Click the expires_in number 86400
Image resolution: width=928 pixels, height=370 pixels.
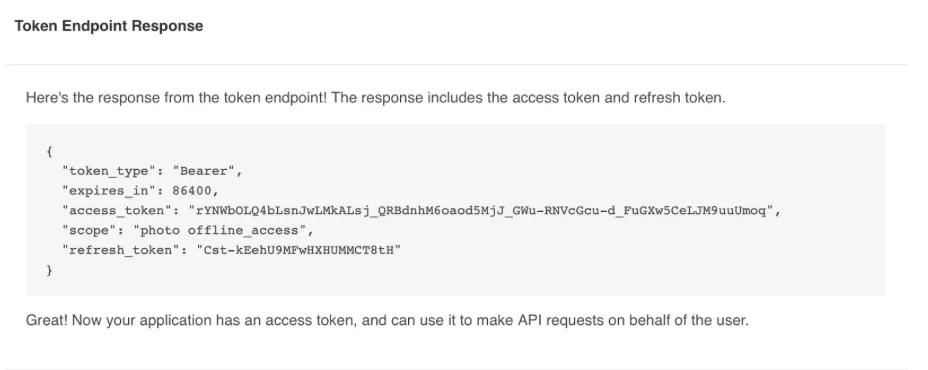coord(192,191)
